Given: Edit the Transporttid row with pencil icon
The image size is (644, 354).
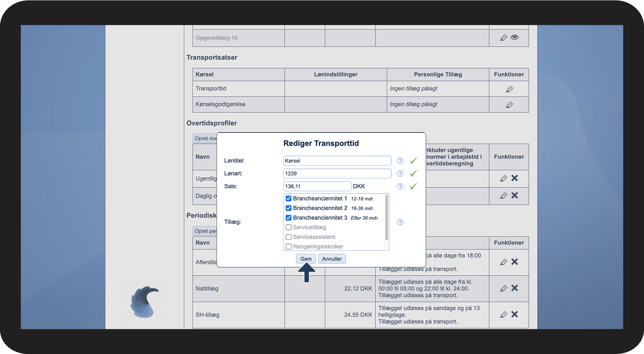Looking at the screenshot, I should 509,89.
